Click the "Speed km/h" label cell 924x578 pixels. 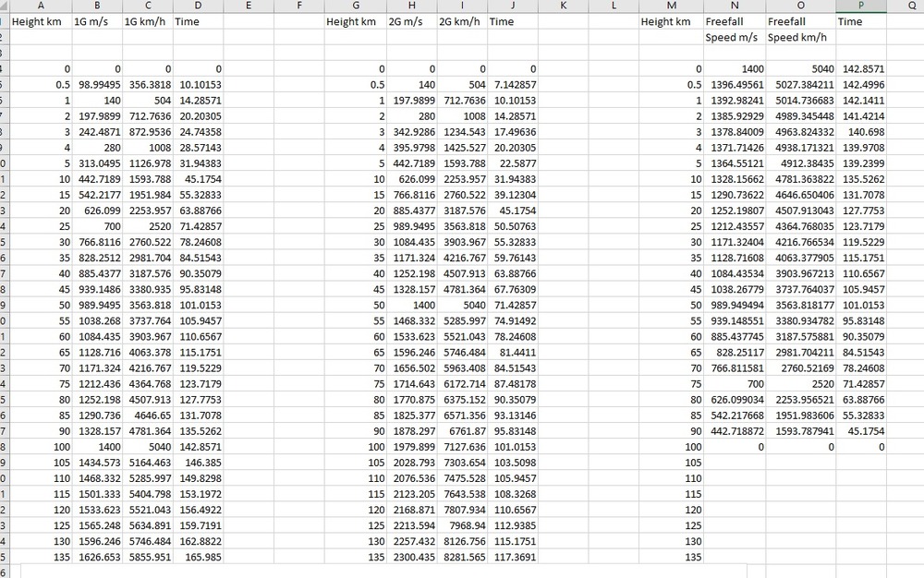click(x=799, y=38)
